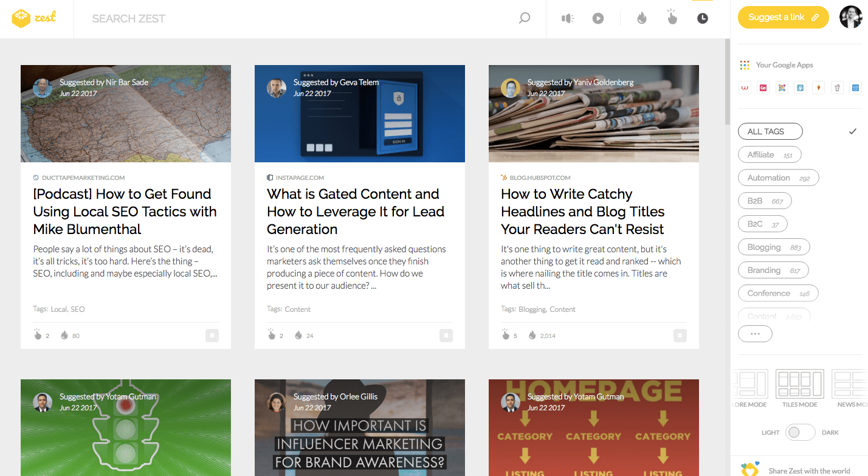This screenshot has width=868, height=476.
Task: Click Yaniv Goldenberg's avatar
Action: pyautogui.click(x=511, y=88)
